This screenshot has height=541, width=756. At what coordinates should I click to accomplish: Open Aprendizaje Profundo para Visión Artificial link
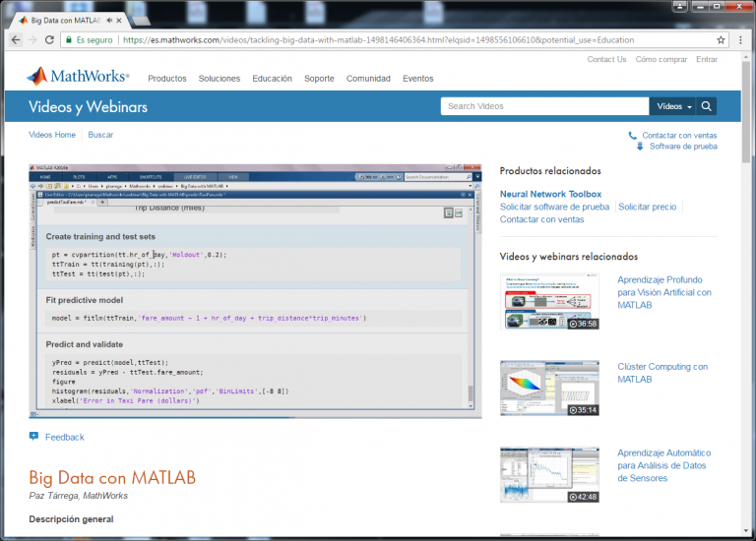coord(663,292)
